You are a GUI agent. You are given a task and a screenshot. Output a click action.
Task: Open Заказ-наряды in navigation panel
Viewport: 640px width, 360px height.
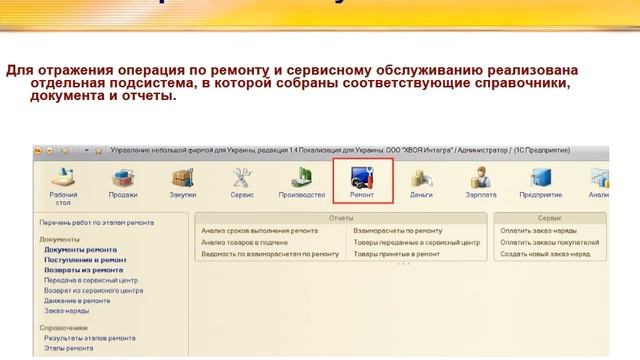(67, 311)
